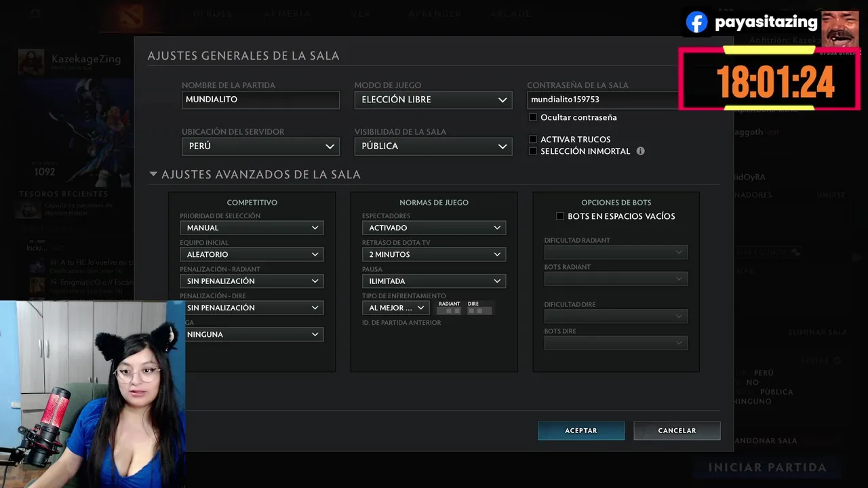
Task: Click Tesoros Recientes heading in the background
Action: [63, 194]
